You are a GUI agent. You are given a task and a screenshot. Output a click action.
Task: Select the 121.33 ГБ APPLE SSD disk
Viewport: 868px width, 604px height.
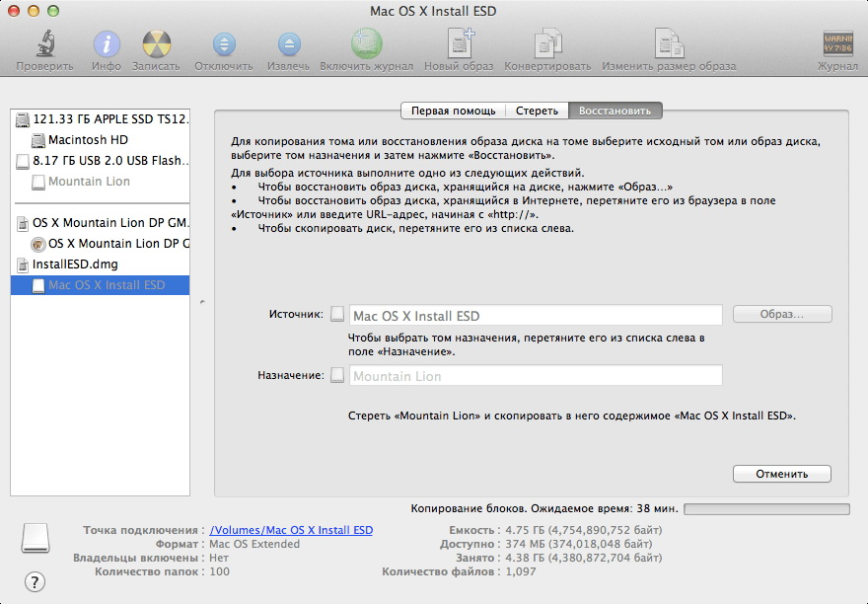[101, 118]
